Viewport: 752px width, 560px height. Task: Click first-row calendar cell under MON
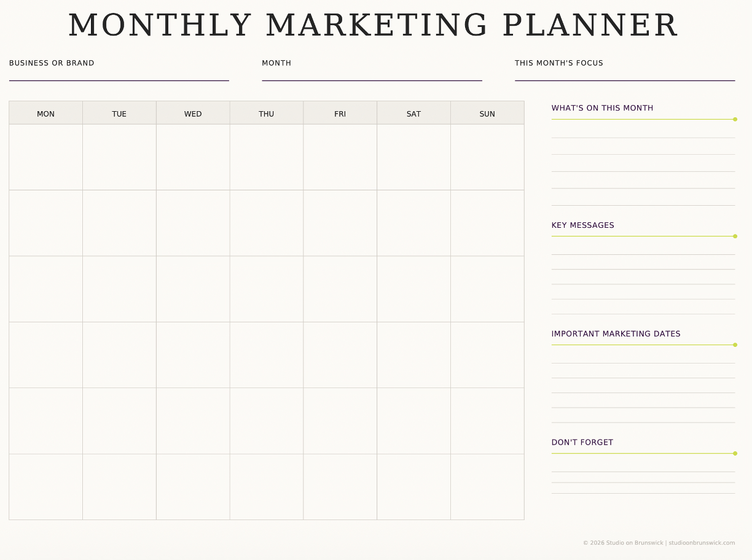pos(46,157)
